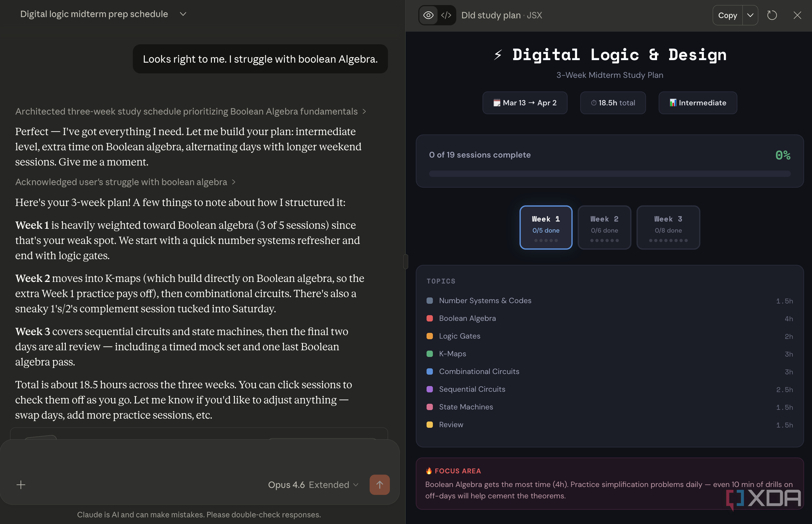The height and width of the screenshot is (524, 812).
Task: Click the 'Dld study plan' artifact title
Action: (x=491, y=15)
